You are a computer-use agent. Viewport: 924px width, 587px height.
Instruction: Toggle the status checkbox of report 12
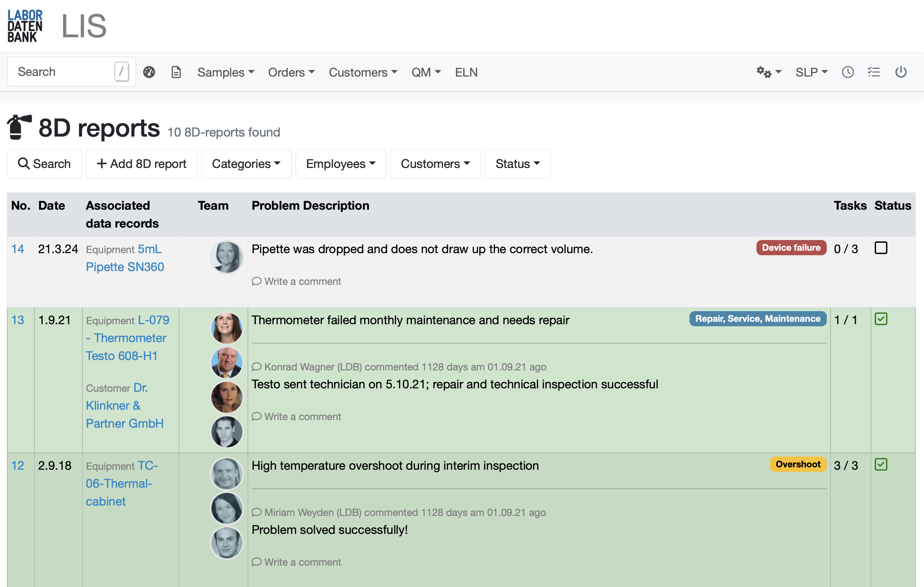881,465
